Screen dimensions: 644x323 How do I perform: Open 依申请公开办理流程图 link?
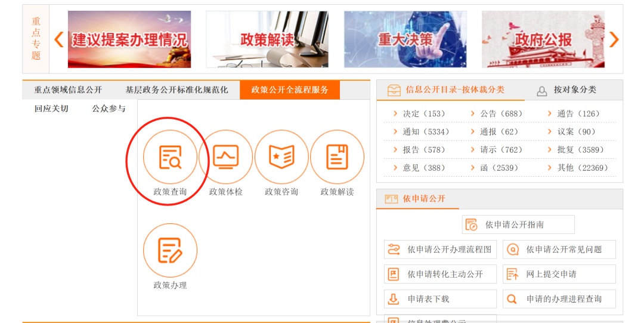coord(440,250)
